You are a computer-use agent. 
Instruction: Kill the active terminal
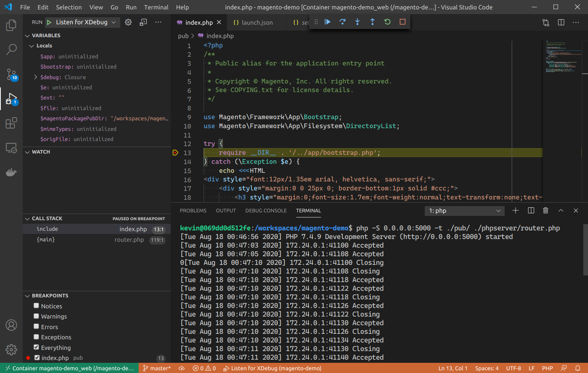pyautogui.click(x=546, y=210)
